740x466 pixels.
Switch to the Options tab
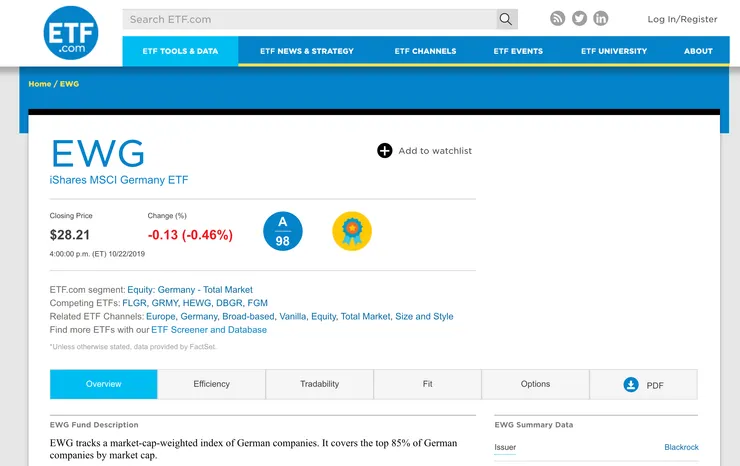pos(536,384)
